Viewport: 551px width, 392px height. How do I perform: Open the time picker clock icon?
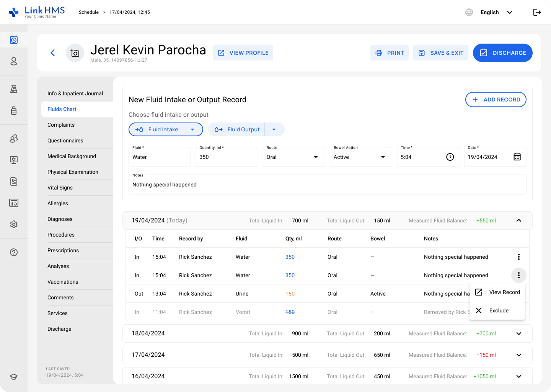click(x=450, y=157)
